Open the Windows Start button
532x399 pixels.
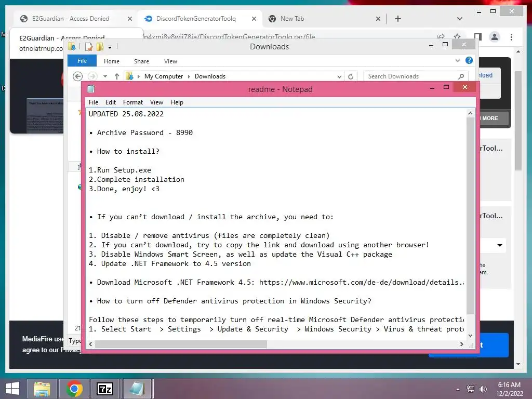(12, 389)
